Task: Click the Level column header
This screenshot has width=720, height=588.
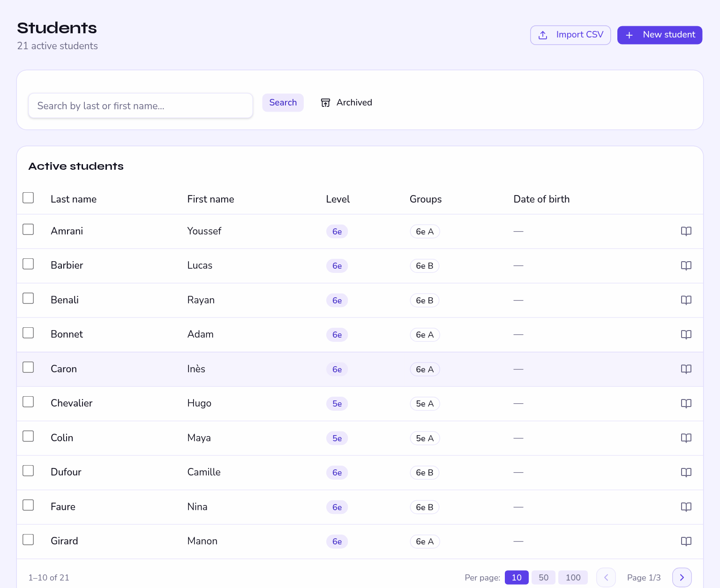Action: (x=337, y=199)
